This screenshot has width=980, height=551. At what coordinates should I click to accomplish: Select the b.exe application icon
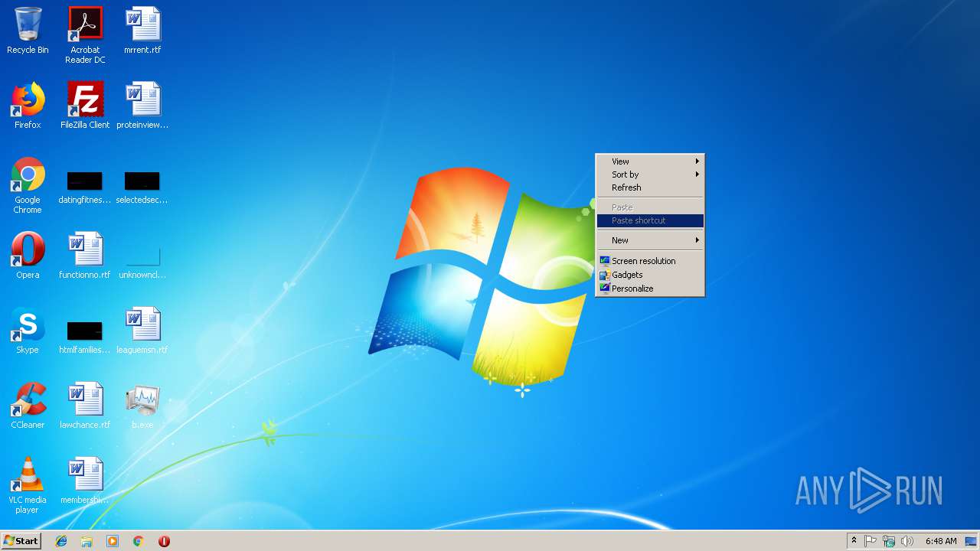coord(142,406)
